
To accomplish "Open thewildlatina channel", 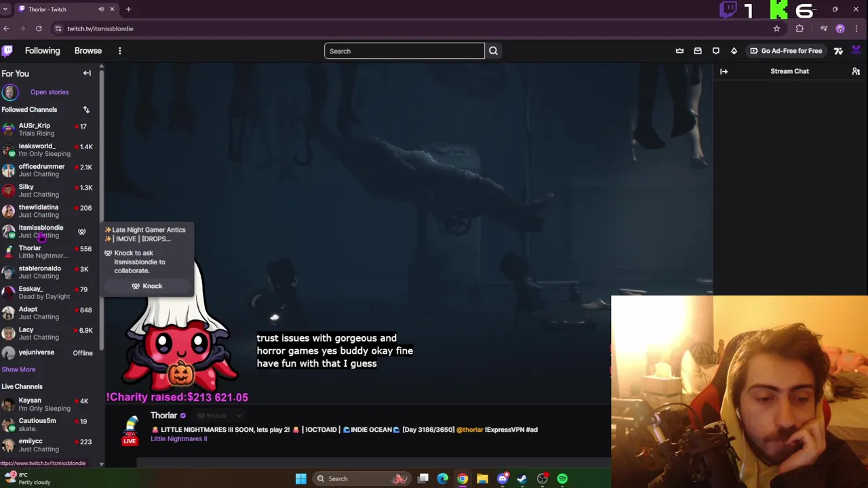I will pyautogui.click(x=50, y=211).
